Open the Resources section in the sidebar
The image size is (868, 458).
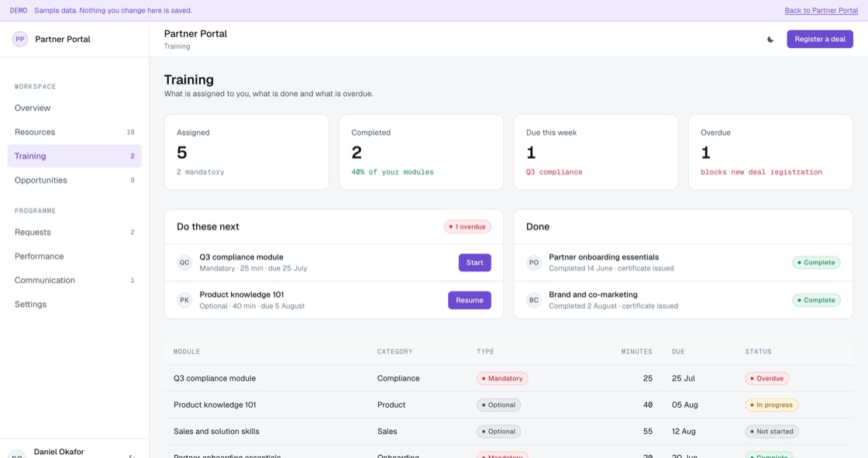click(74, 132)
